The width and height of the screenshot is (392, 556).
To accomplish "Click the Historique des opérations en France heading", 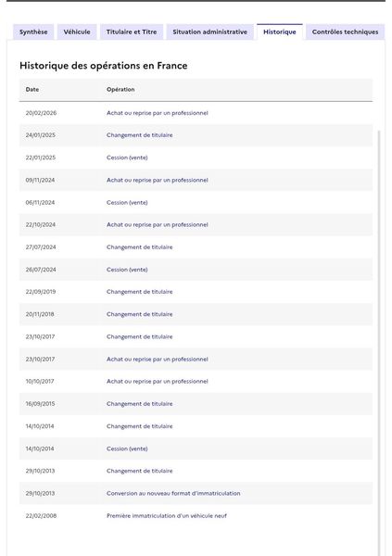I will tap(103, 66).
